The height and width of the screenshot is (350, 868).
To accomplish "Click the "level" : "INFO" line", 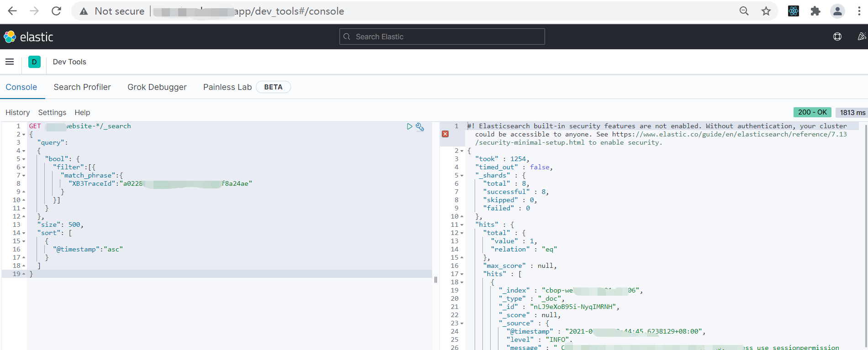I will (x=540, y=340).
